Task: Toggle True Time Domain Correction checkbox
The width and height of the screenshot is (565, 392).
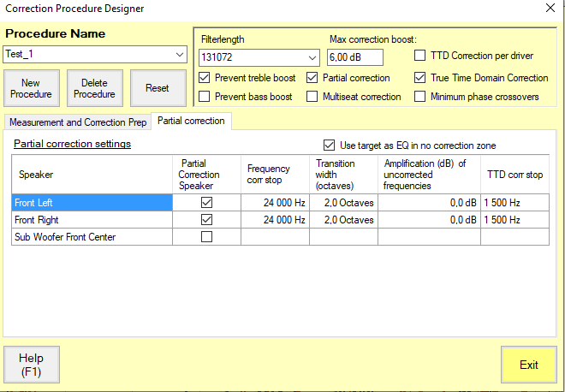Action: click(420, 78)
